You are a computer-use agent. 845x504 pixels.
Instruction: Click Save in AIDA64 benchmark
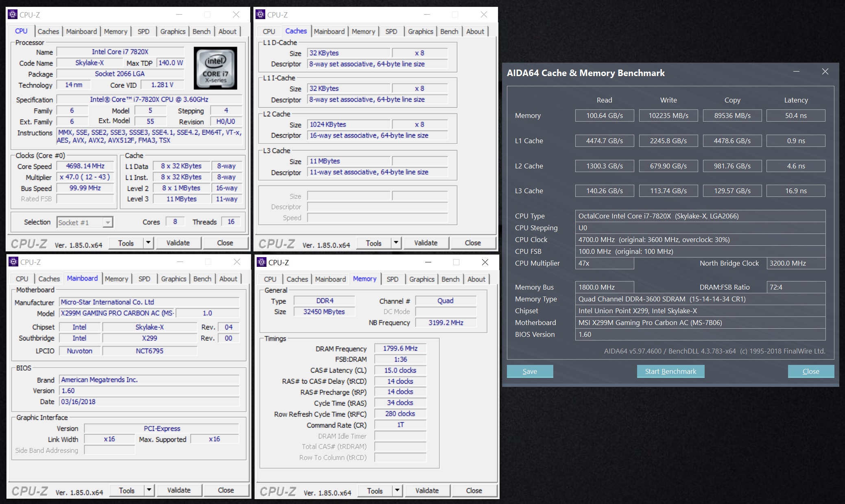point(530,371)
